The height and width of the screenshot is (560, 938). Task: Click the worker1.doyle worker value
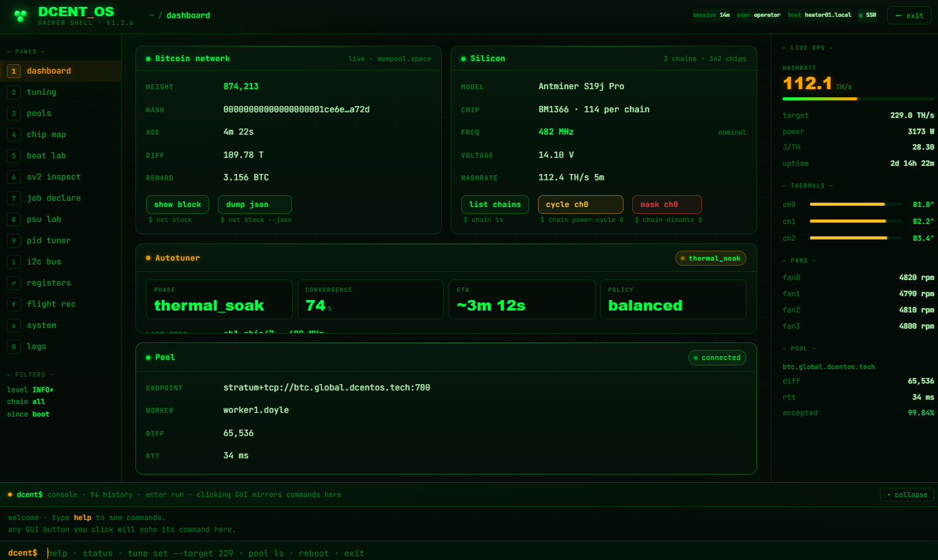click(x=256, y=410)
